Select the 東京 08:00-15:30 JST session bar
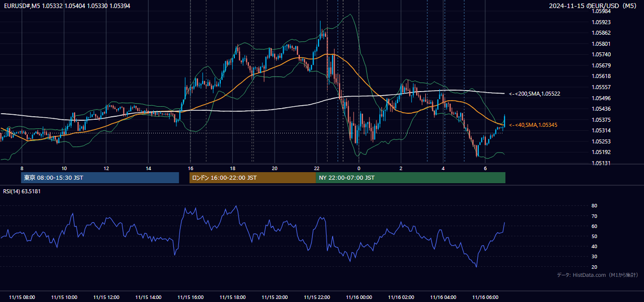The width and height of the screenshot is (644, 302). [x=100, y=178]
